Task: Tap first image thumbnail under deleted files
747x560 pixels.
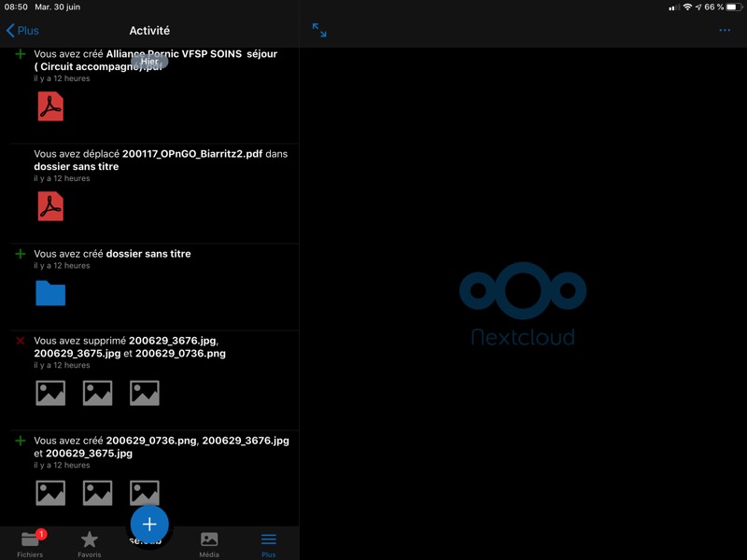Action: click(x=50, y=393)
